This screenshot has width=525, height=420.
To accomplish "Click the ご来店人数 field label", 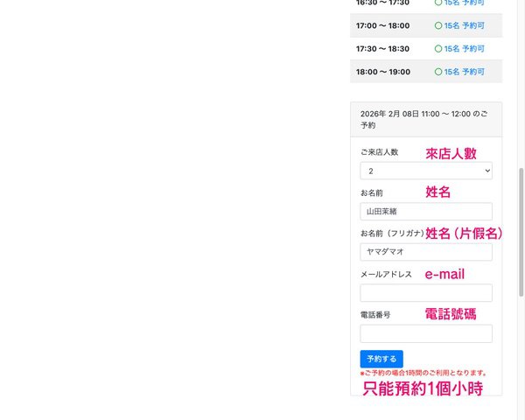I will pos(379,152).
